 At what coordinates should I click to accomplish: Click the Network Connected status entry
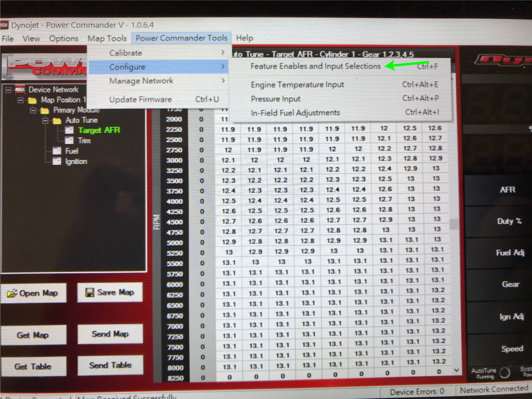pyautogui.click(x=493, y=390)
